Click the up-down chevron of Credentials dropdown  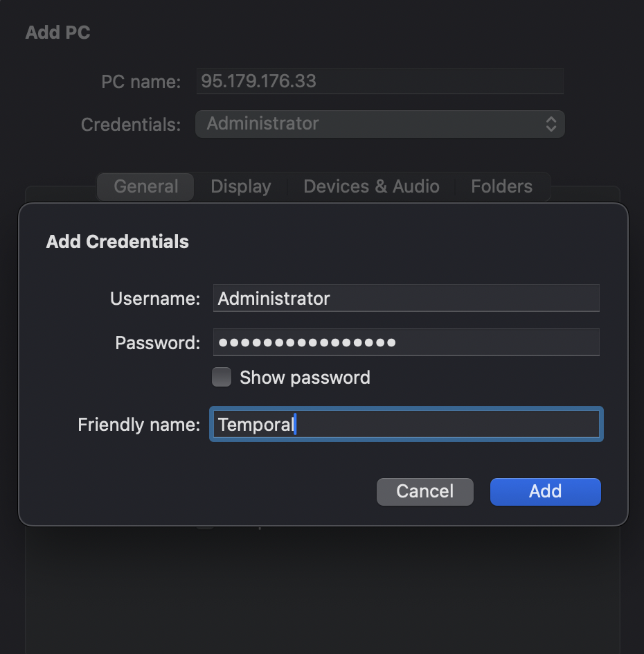pos(551,124)
